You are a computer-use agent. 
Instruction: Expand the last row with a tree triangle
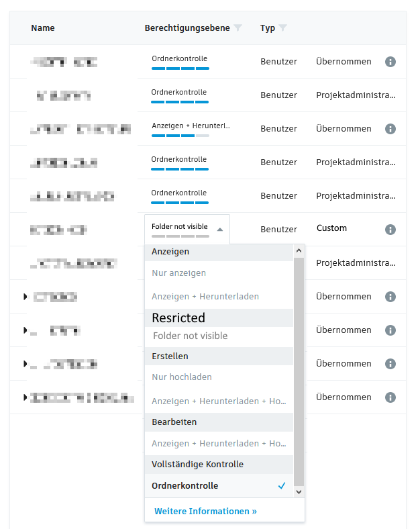pos(25,397)
